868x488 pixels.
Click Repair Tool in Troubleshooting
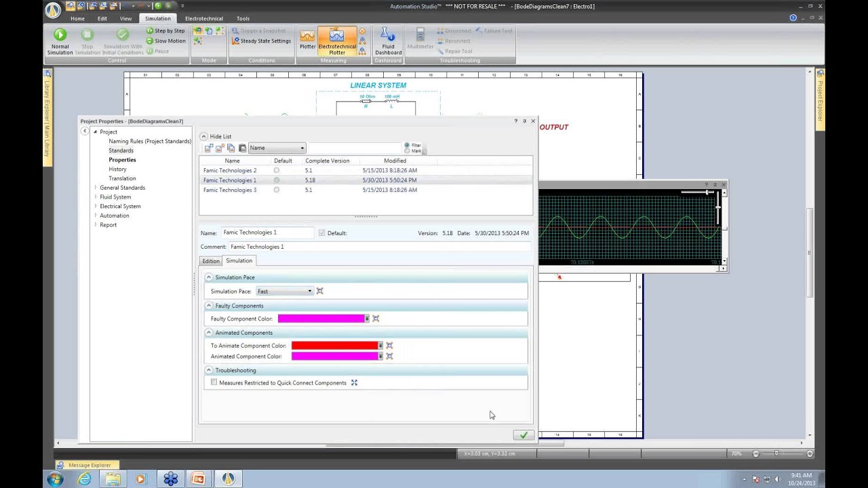click(x=454, y=51)
